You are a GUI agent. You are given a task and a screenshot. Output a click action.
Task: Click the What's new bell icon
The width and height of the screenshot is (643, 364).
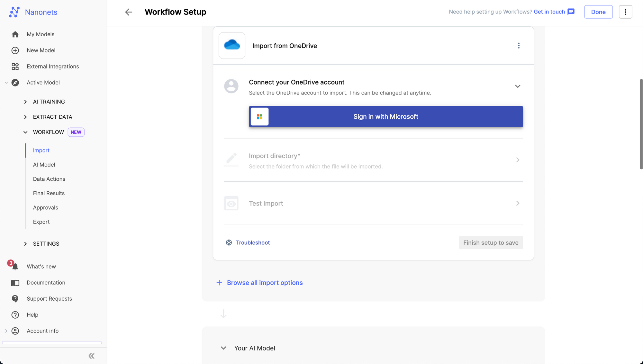[x=15, y=267]
